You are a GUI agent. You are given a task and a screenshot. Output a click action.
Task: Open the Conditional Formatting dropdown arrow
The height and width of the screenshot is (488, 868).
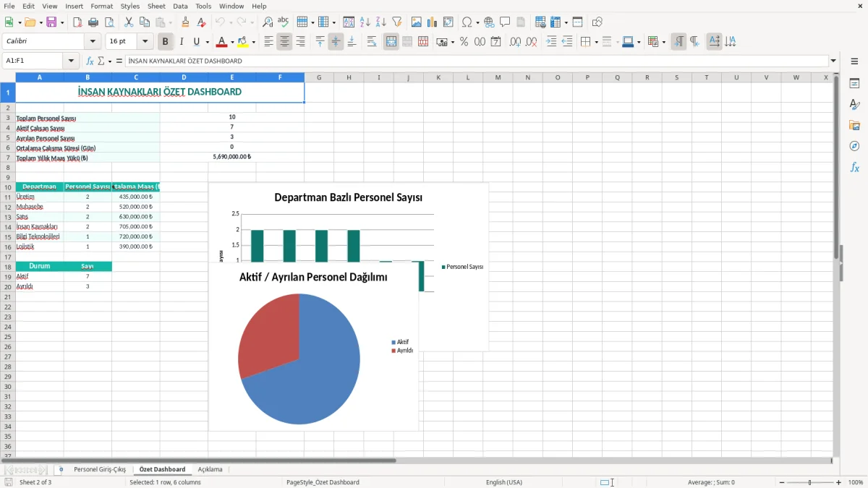click(663, 42)
